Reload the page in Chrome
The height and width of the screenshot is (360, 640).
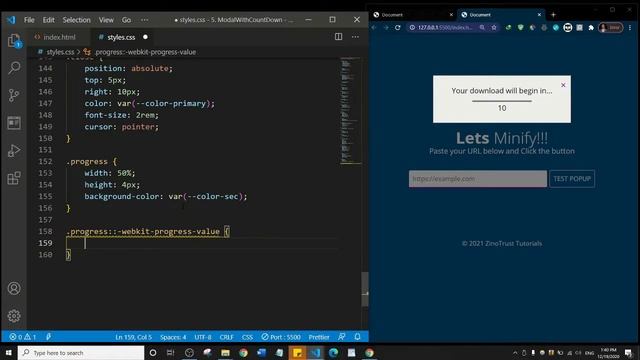[x=398, y=27]
